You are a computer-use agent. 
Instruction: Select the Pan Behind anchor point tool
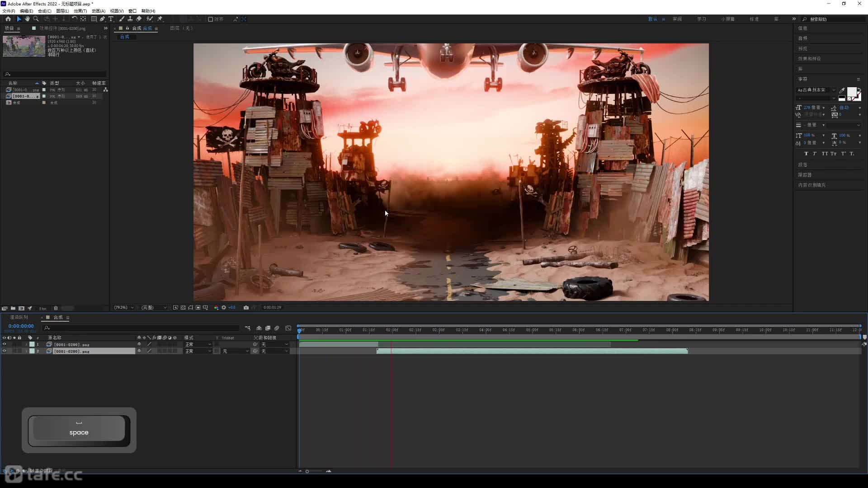tap(83, 19)
